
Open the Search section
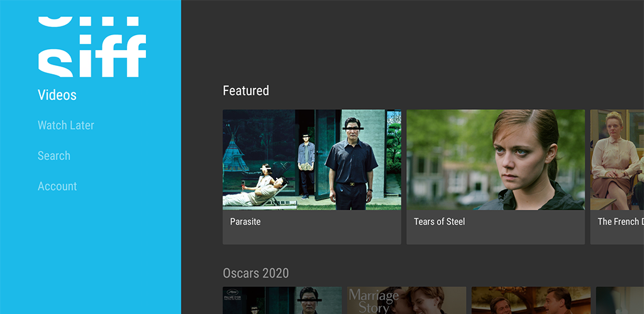(x=54, y=156)
